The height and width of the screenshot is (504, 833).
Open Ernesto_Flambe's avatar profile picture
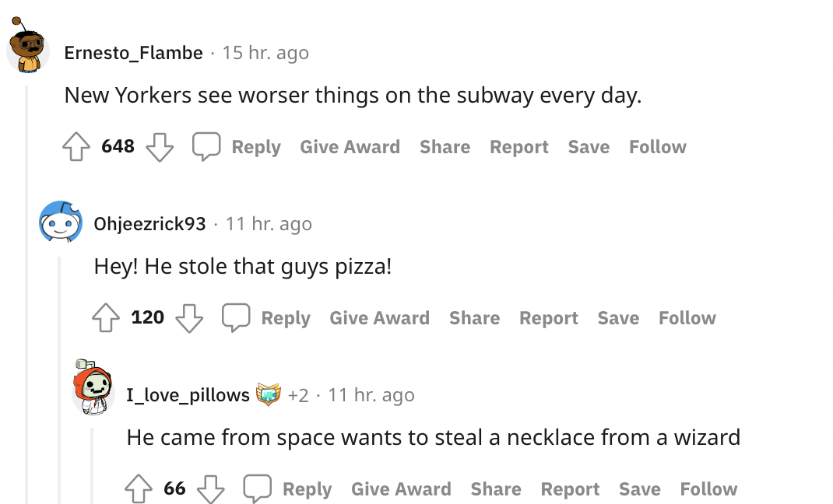coord(27,47)
